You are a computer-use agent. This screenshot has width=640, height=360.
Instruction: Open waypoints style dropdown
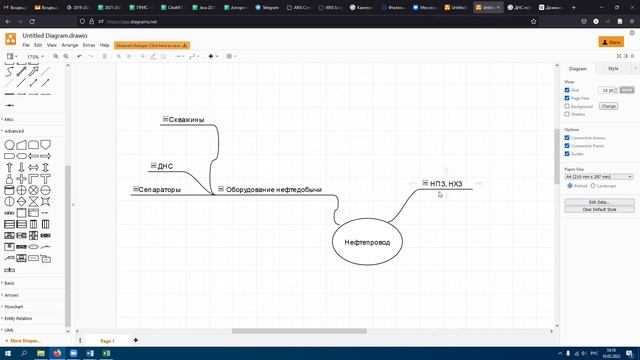click(194, 56)
